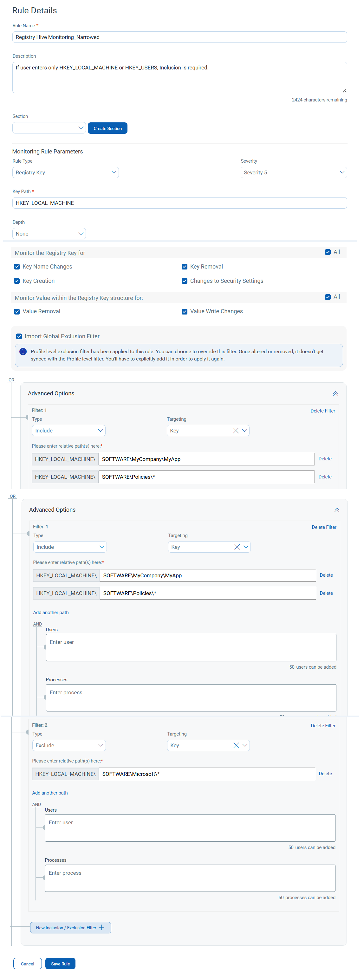Collapse the second Advanced Options panel
The height and width of the screenshot is (980, 364).
336,510
